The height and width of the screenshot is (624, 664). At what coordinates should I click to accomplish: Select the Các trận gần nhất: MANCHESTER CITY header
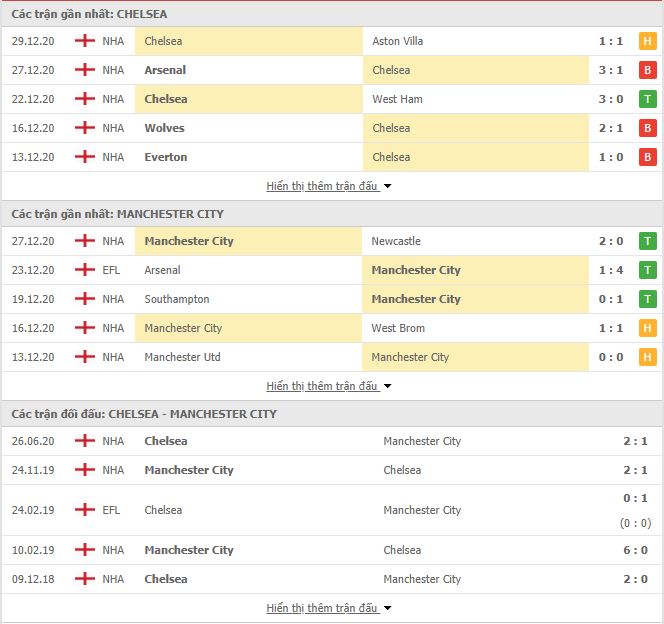[x=117, y=214]
